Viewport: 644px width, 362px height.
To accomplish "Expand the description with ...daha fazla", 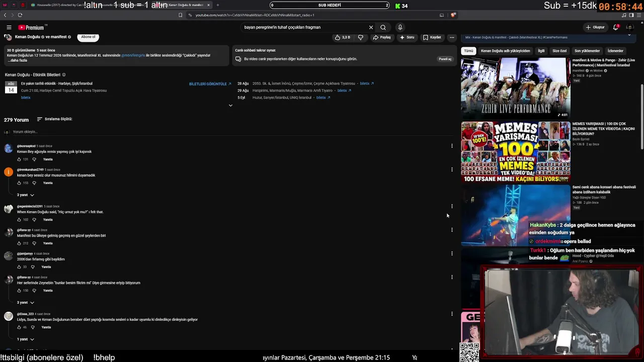I will coord(18,60).
